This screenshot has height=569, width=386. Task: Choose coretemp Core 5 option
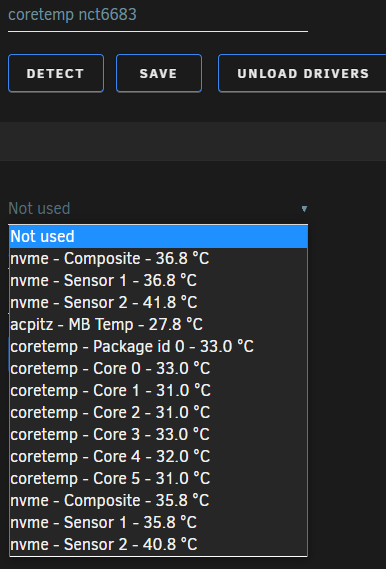(x=159, y=478)
